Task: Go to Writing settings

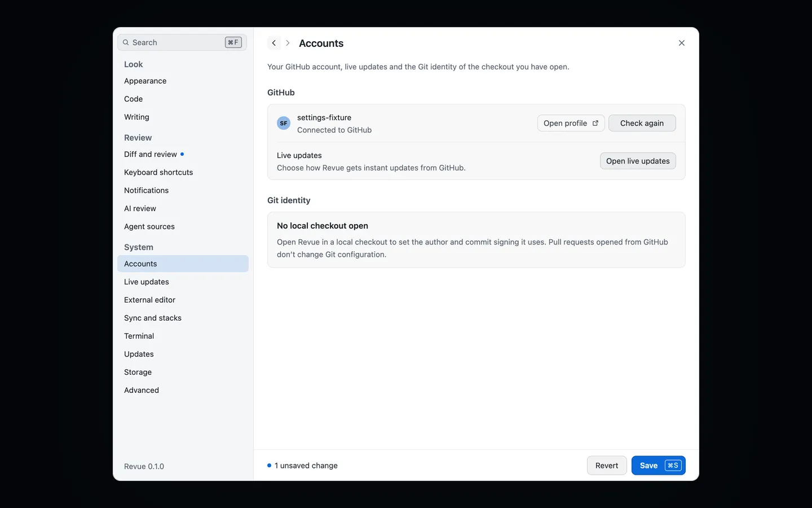Action: coord(183,117)
